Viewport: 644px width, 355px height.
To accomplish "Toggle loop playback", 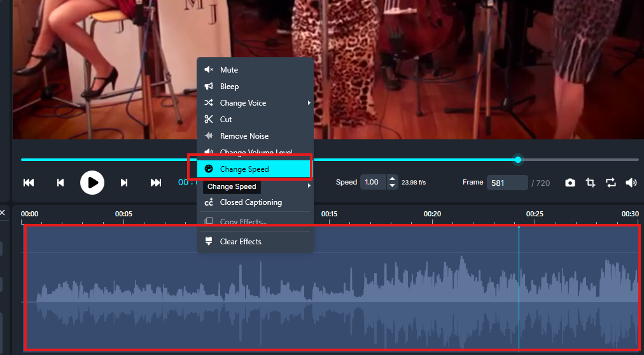I will coord(611,183).
